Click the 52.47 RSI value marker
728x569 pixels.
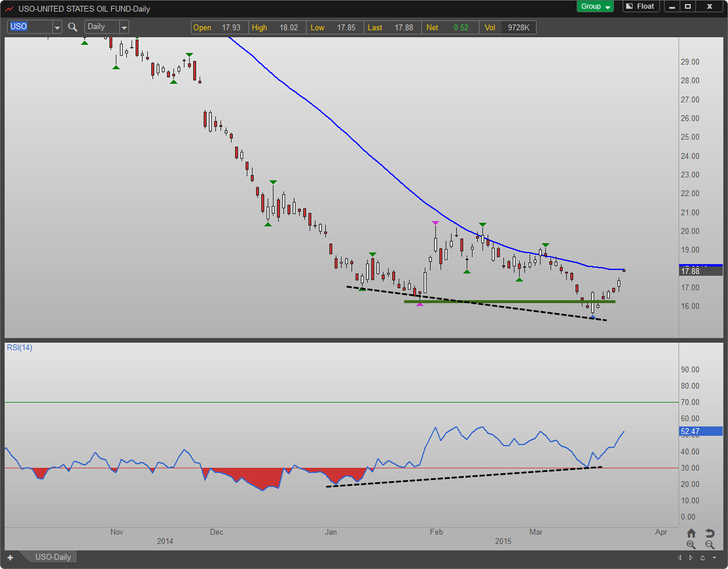coord(700,431)
